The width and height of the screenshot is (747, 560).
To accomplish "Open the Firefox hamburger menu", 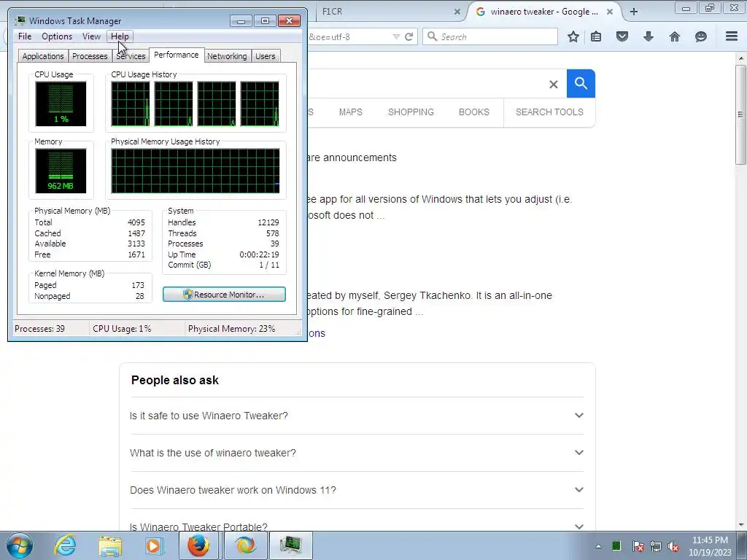I will point(732,36).
